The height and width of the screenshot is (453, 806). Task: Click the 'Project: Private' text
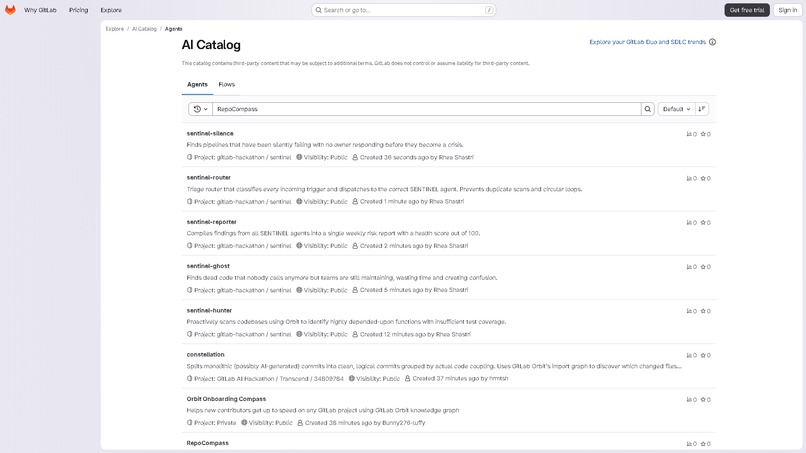pyautogui.click(x=215, y=423)
